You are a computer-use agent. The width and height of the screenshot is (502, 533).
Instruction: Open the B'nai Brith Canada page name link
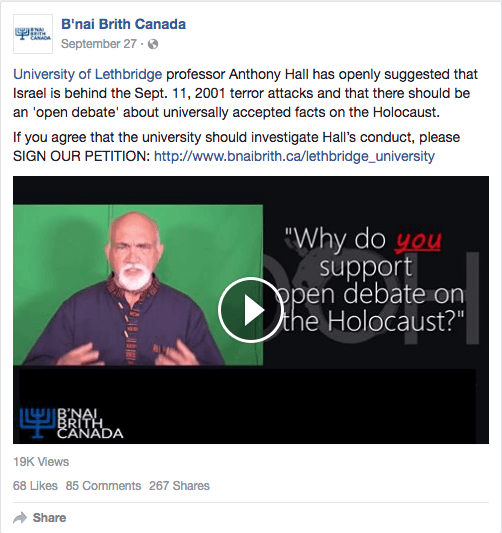[123, 24]
